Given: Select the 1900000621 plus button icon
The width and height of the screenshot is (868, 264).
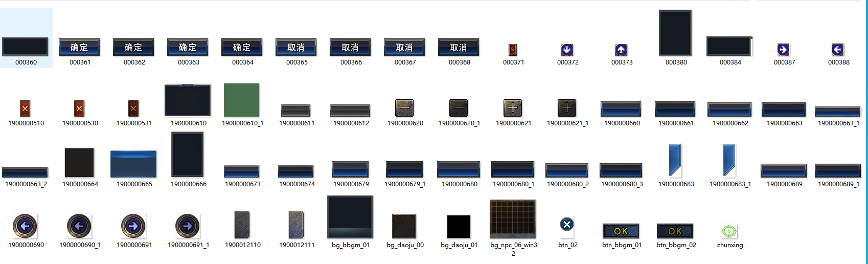Looking at the screenshot, I should (x=513, y=108).
